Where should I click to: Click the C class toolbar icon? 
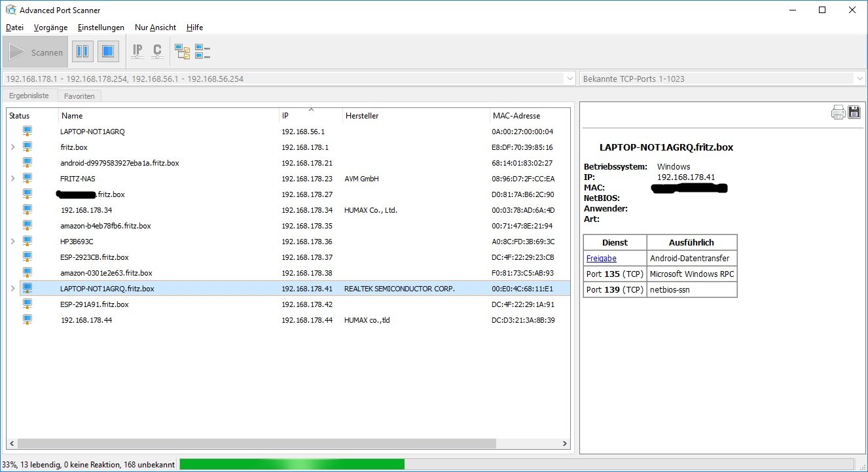click(157, 51)
